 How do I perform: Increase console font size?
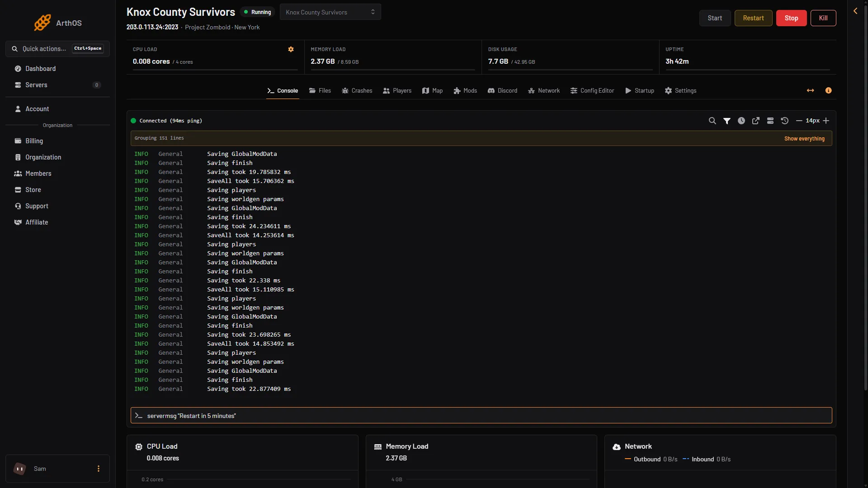click(826, 121)
